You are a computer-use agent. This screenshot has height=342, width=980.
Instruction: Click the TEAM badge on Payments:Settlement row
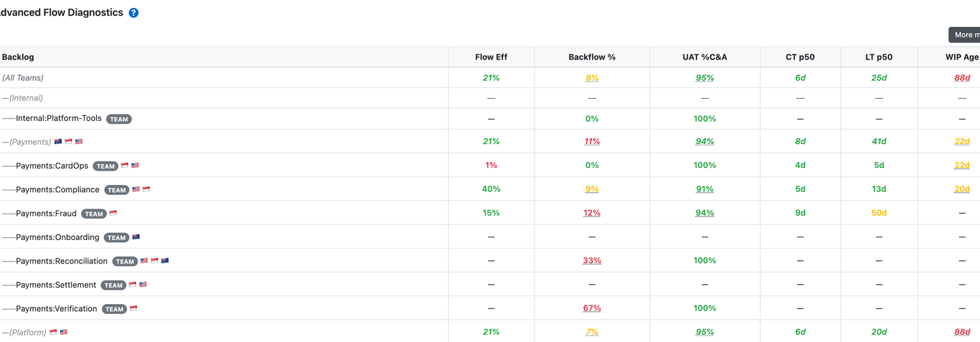pyautogui.click(x=114, y=285)
